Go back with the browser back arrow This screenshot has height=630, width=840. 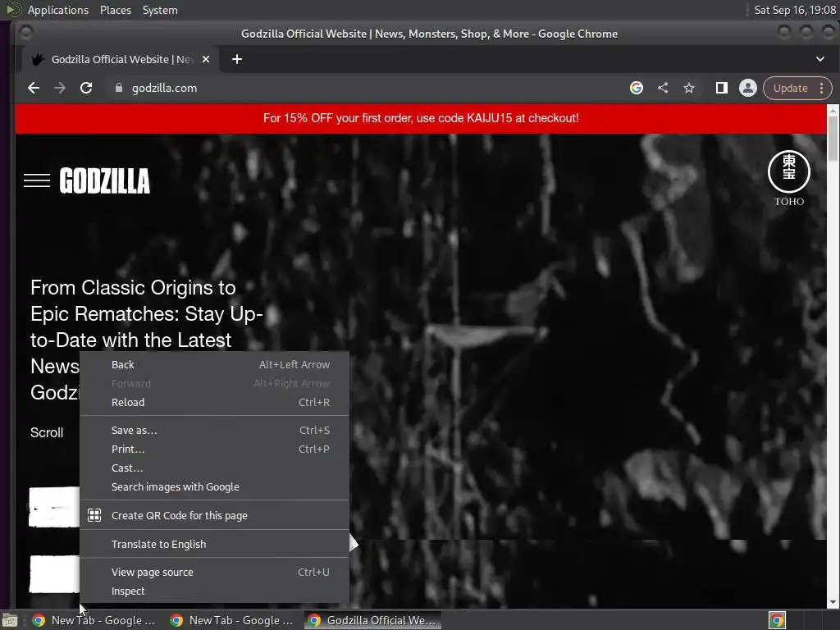(x=34, y=88)
